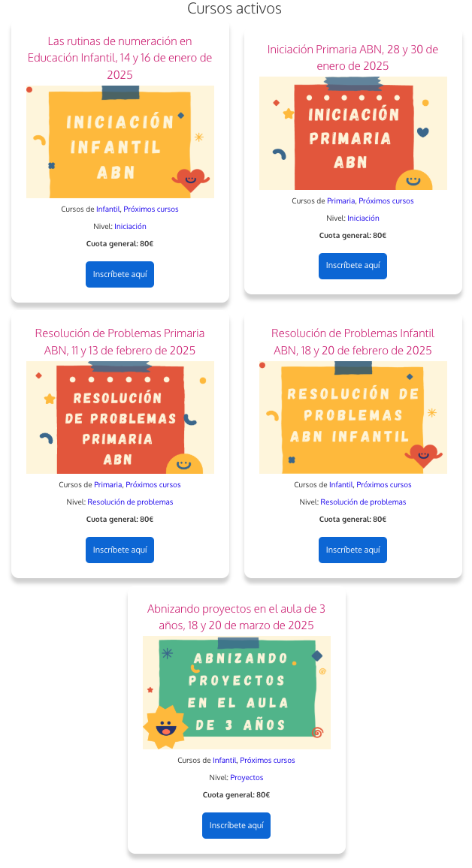Click the yellow 'Iniciación Infantil ABN' banner image
This screenshot has height=868, width=472.
point(120,142)
